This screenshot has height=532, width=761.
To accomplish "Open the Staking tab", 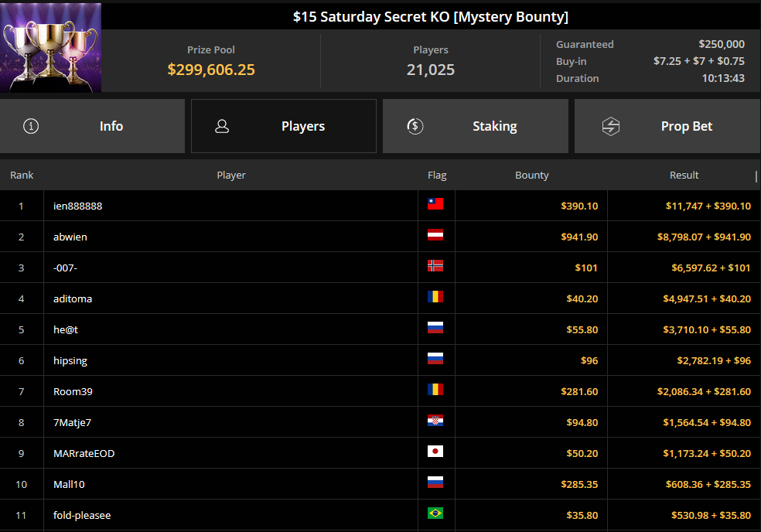I will pos(476,126).
